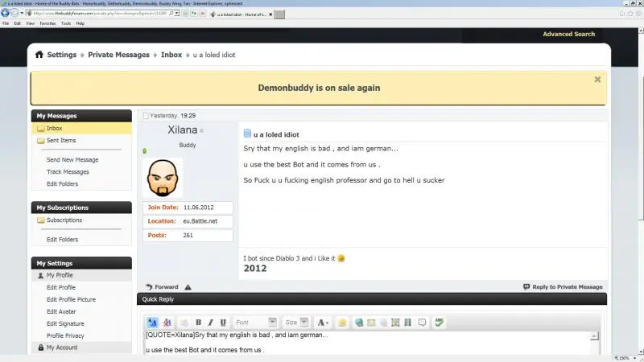644x362 pixels.
Task: Dismiss the Demonbuddy sale notice
Action: (x=597, y=79)
